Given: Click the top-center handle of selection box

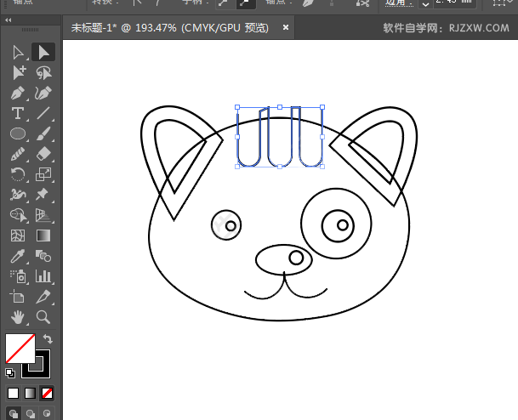Looking at the screenshot, I should [280, 107].
